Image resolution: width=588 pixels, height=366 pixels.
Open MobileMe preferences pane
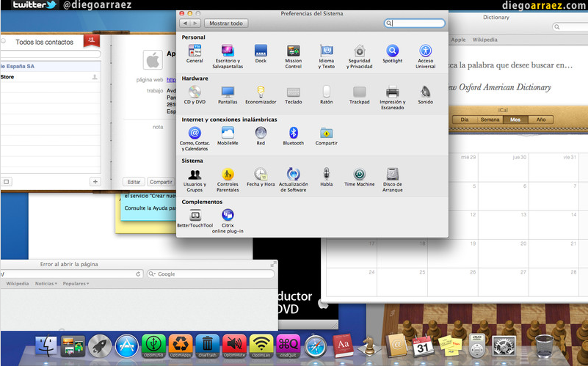pyautogui.click(x=228, y=136)
